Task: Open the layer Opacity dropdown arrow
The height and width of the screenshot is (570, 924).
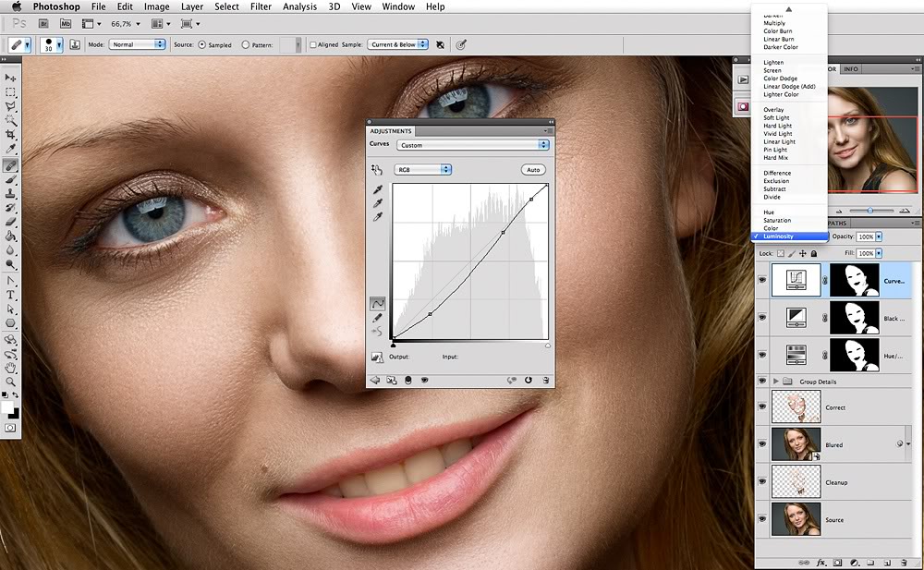Action: tap(879, 236)
